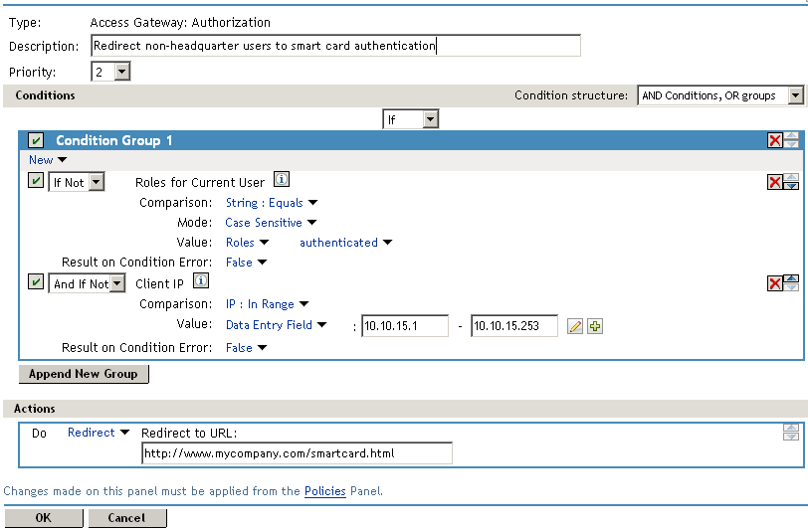
Task: Open the Priority dropdown
Action: [x=122, y=72]
